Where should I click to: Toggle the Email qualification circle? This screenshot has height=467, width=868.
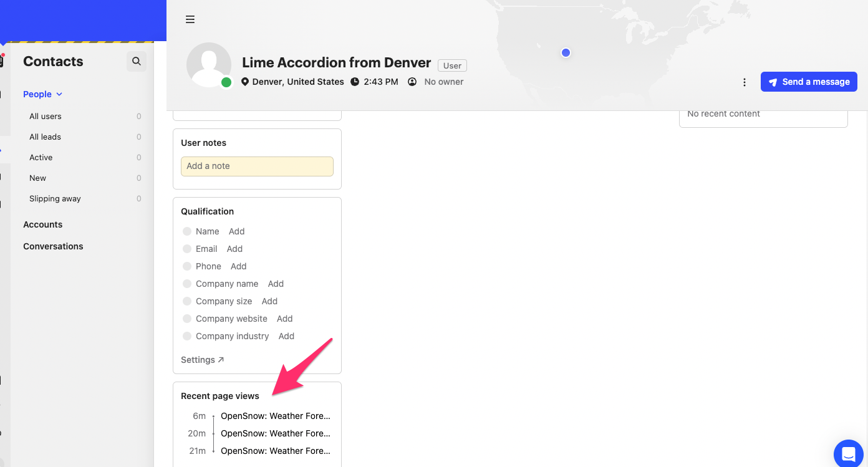tap(187, 249)
